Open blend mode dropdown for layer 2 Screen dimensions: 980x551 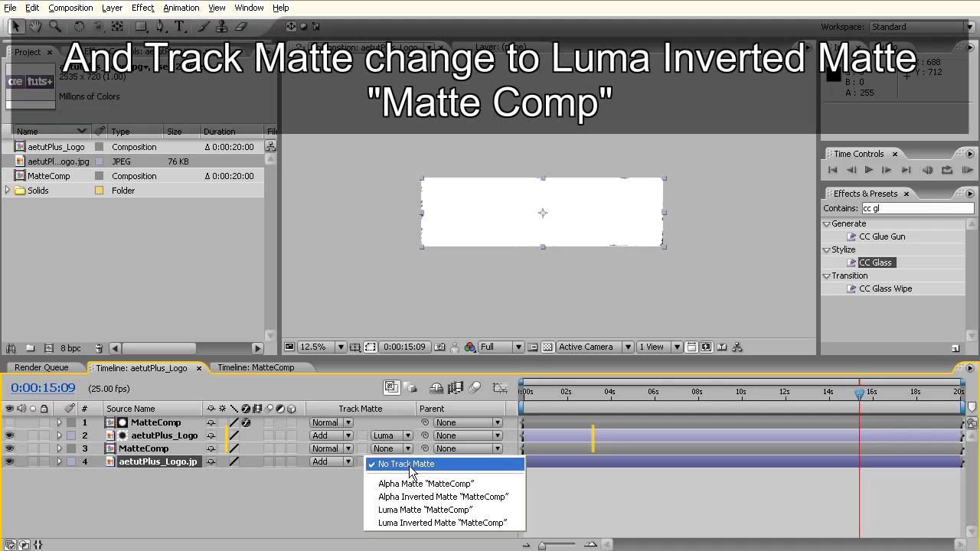(x=331, y=435)
